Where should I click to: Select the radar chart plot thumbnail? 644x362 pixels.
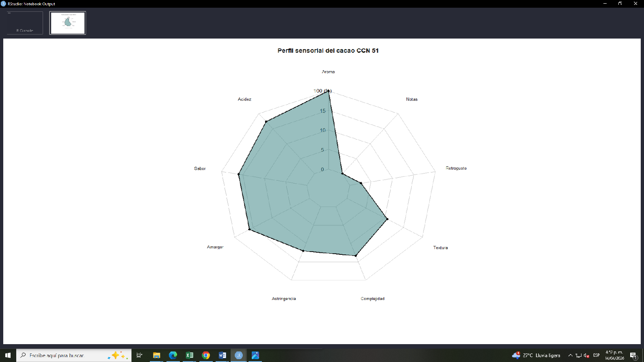(x=68, y=23)
